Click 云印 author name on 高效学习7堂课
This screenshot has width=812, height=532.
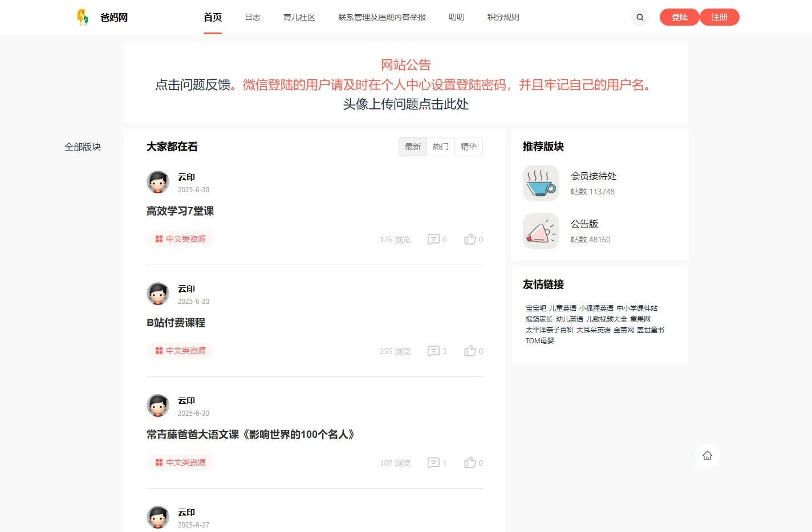186,177
